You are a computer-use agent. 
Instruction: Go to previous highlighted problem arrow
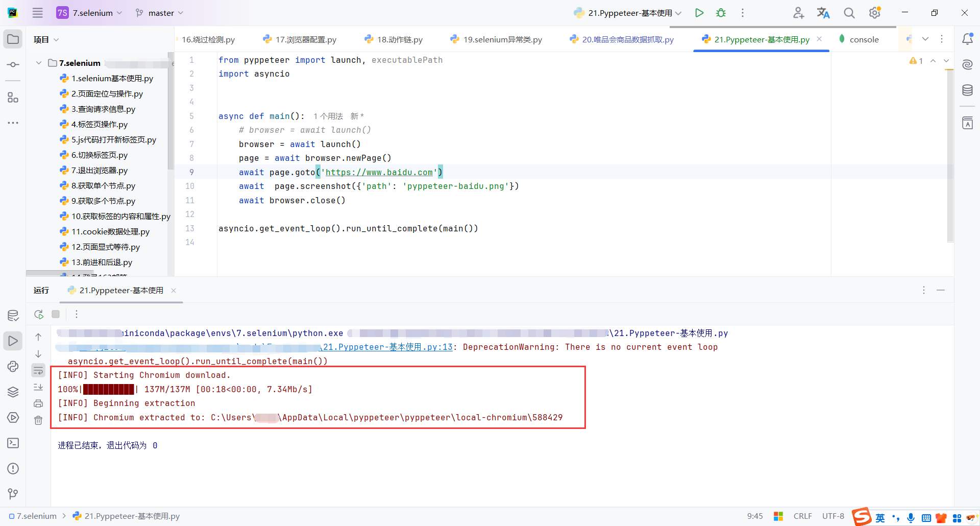point(933,61)
